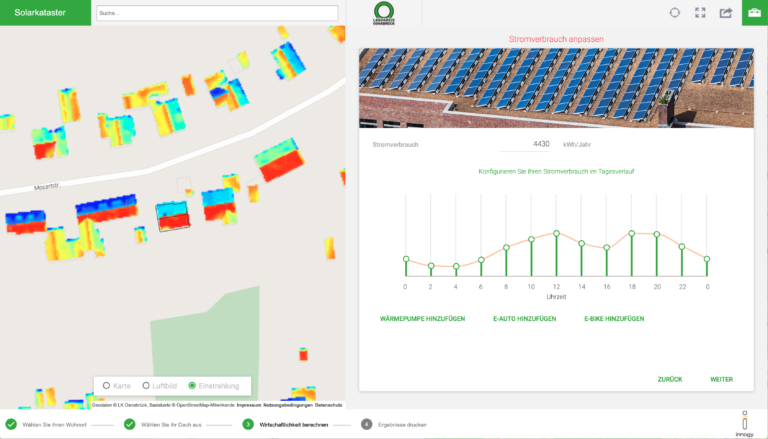Toggle fullscreen with the arrows icon
This screenshot has height=439, width=768.
coord(700,13)
